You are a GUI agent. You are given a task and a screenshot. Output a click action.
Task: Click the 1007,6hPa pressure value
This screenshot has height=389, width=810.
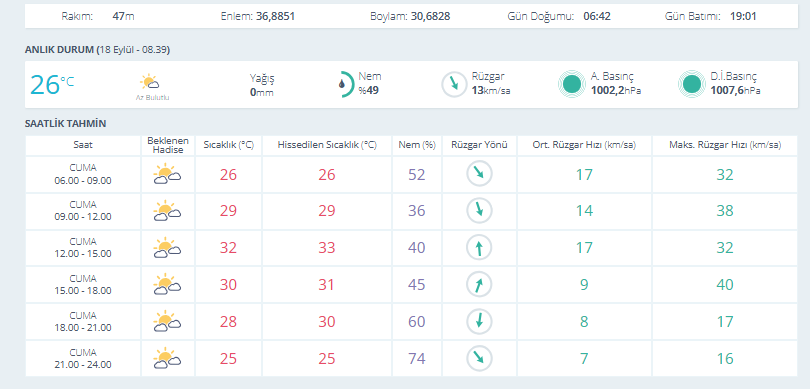click(x=735, y=90)
